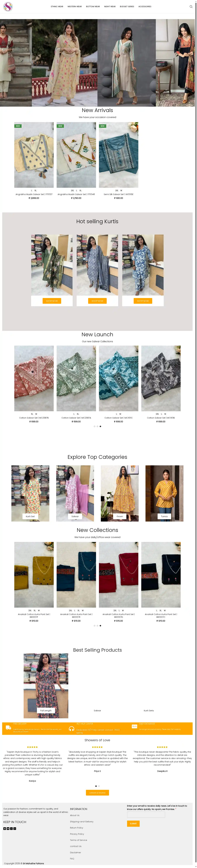The width and height of the screenshot is (197, 868).
Task: Click the Leave a review button
Action: (x=97, y=793)
